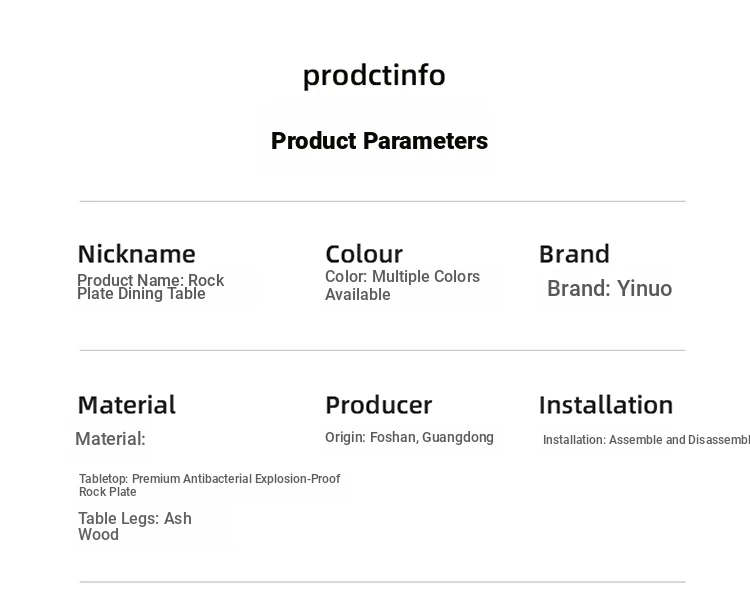Viewport: 750px width, 598px height.
Task: Click the divider line under Product Parameters
Action: 383,201
